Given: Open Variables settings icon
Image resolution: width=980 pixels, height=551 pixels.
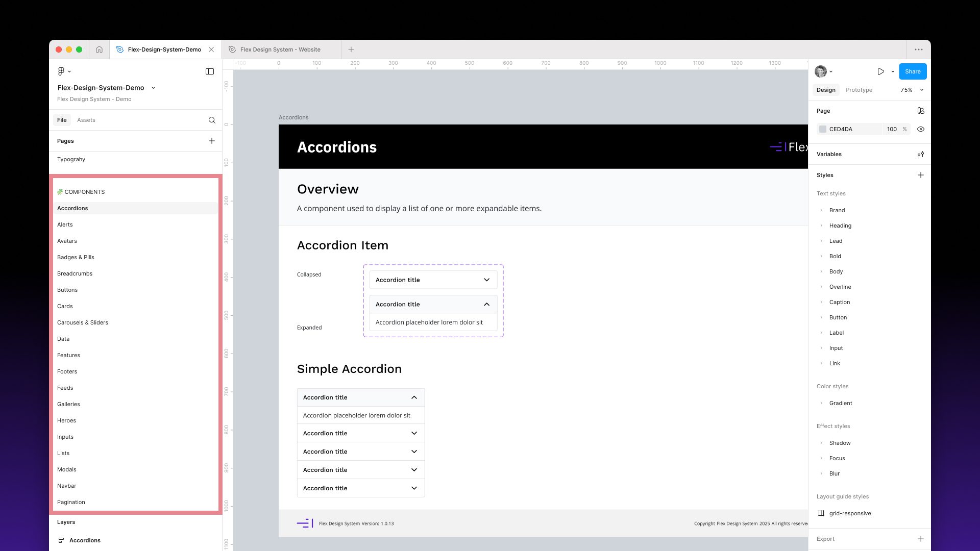Looking at the screenshot, I should (921, 154).
